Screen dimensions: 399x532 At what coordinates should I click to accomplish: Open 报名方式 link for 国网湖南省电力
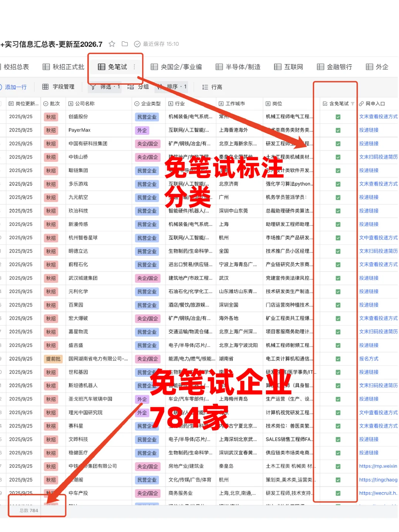tap(369, 359)
